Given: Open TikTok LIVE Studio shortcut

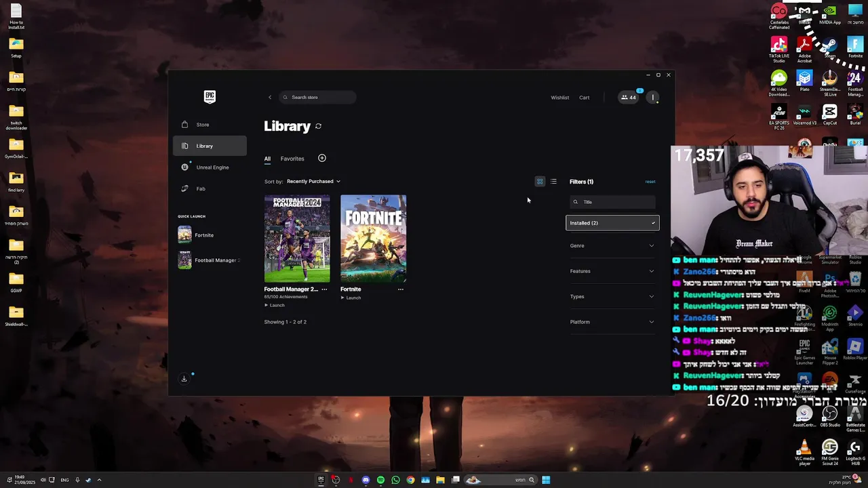Looking at the screenshot, I should (779, 51).
